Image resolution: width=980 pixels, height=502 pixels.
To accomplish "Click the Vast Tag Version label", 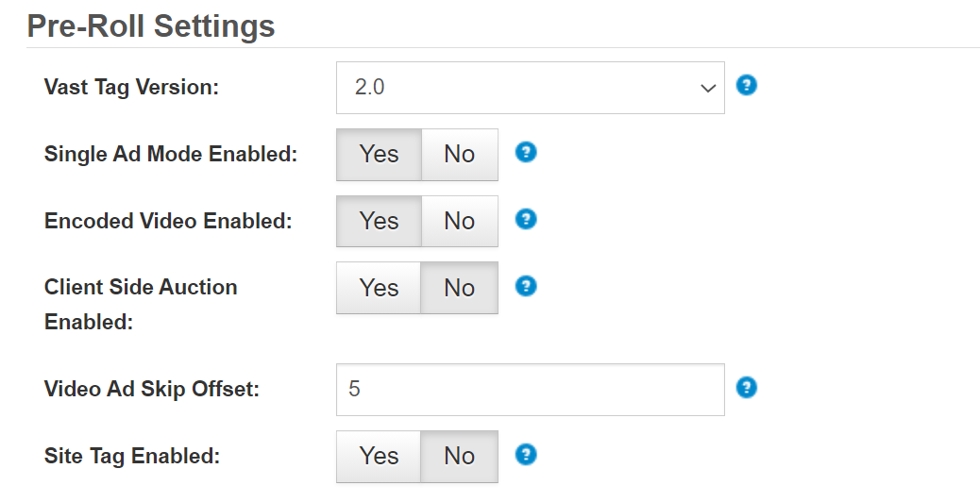I will pos(131,88).
